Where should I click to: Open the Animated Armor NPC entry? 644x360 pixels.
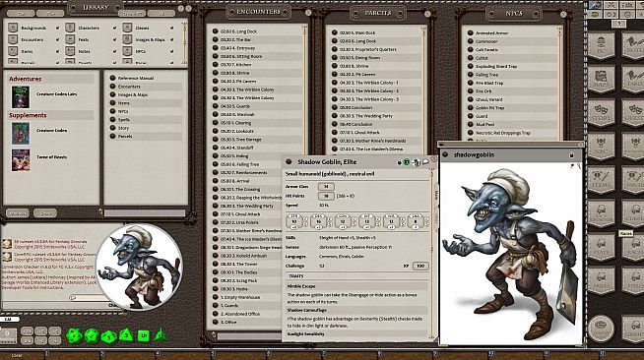512,32
